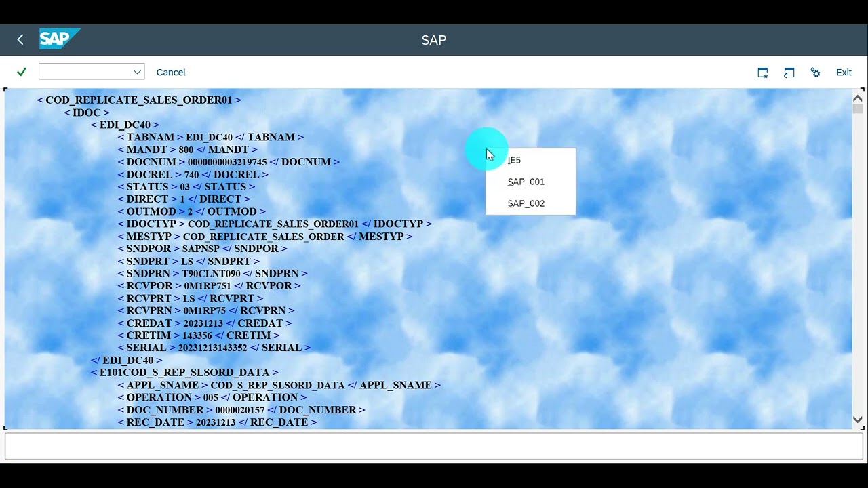Click the E101COD_S_REP_SLSORD_DATA tag line
868x488 pixels.
[184, 372]
